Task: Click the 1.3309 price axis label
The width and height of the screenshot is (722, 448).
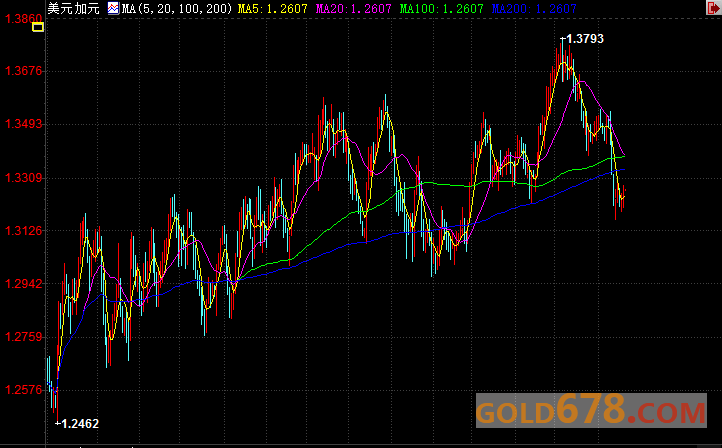Action: pos(22,178)
